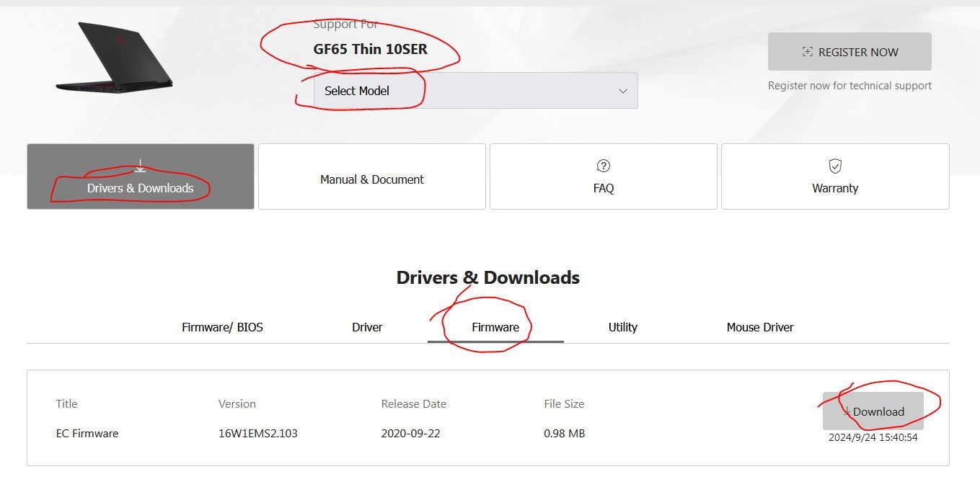Viewport: 980px width, 487px height.
Task: Select the Firmware tab
Action: 495,327
